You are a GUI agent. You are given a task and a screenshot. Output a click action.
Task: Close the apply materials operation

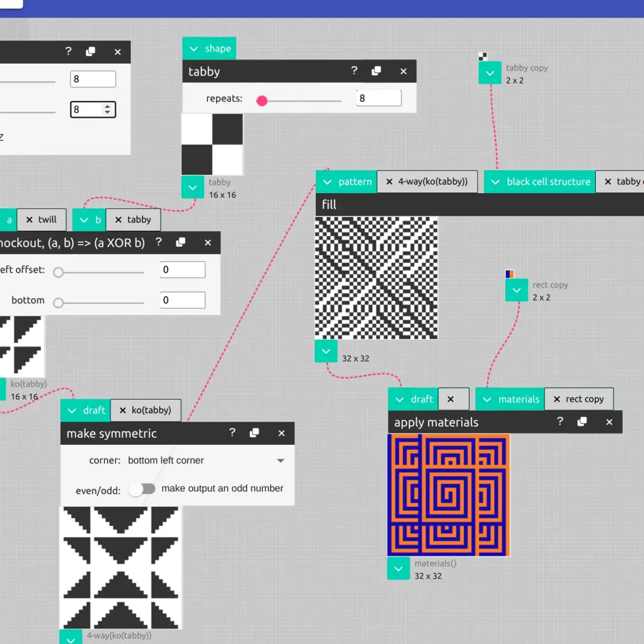[609, 422]
